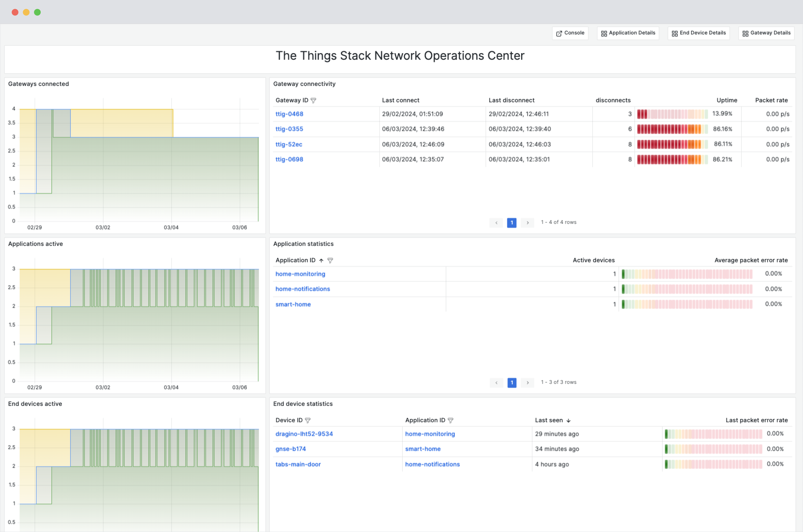Toggle ascending sort on Application ID column

pos(322,260)
